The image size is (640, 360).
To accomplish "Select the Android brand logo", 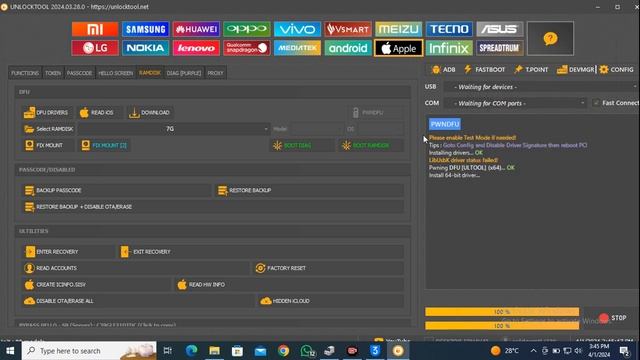I will coord(348,48).
